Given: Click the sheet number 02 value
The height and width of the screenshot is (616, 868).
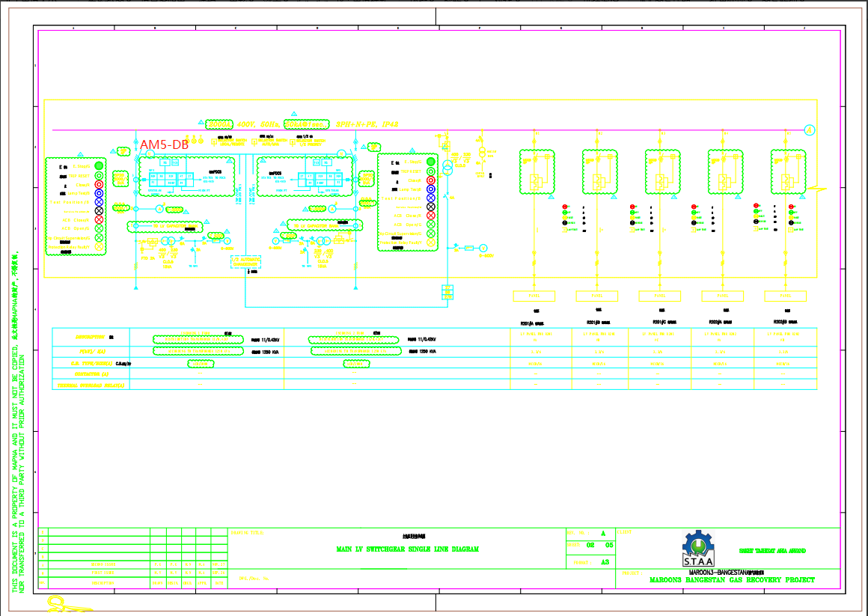Looking at the screenshot, I should tap(590, 545).
